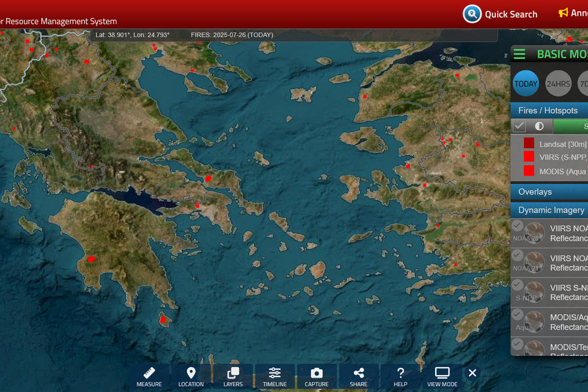Enable the VIIRS NOAA-20 imagery checkmark
The image size is (588, 392).
point(517,225)
